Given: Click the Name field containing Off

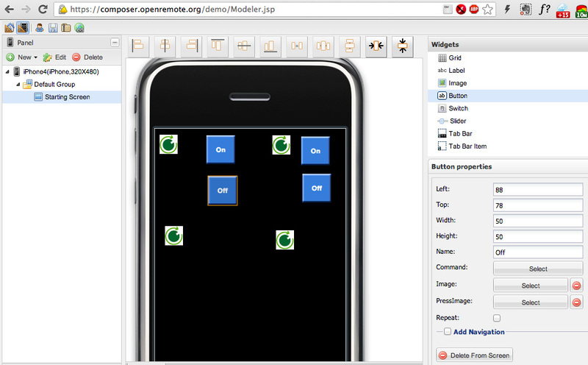Looking at the screenshot, I should click(x=538, y=252).
